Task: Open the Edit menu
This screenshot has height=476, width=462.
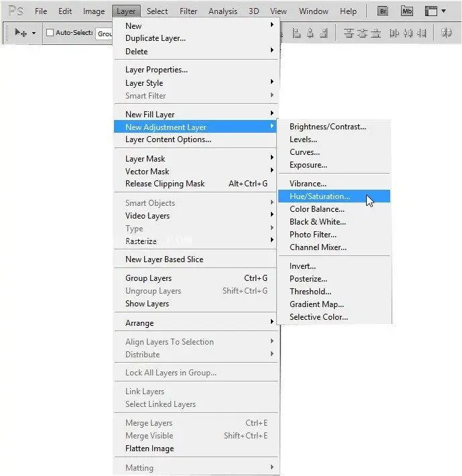Action: [65, 11]
